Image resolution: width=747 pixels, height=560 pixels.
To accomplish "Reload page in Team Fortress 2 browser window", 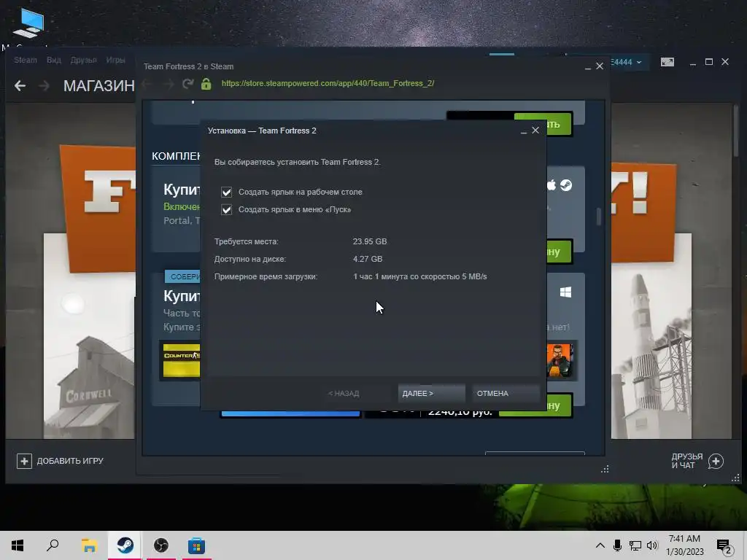I will point(187,84).
